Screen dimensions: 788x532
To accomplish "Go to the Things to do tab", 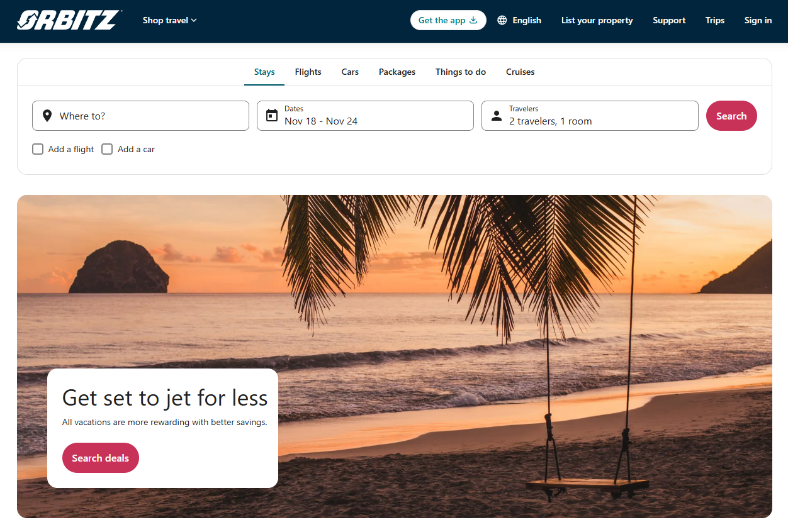I will coord(461,72).
